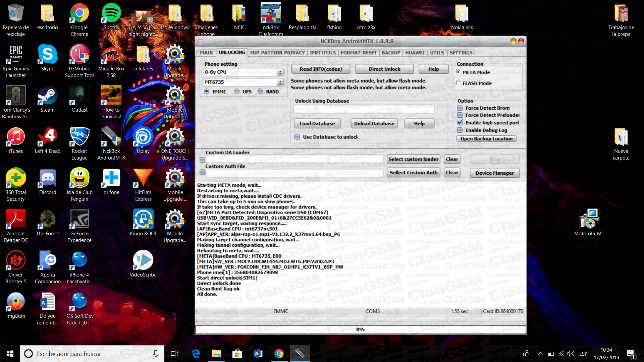Click the Unlock Using Database field
The width and height of the screenshot is (644, 362).
click(364, 109)
